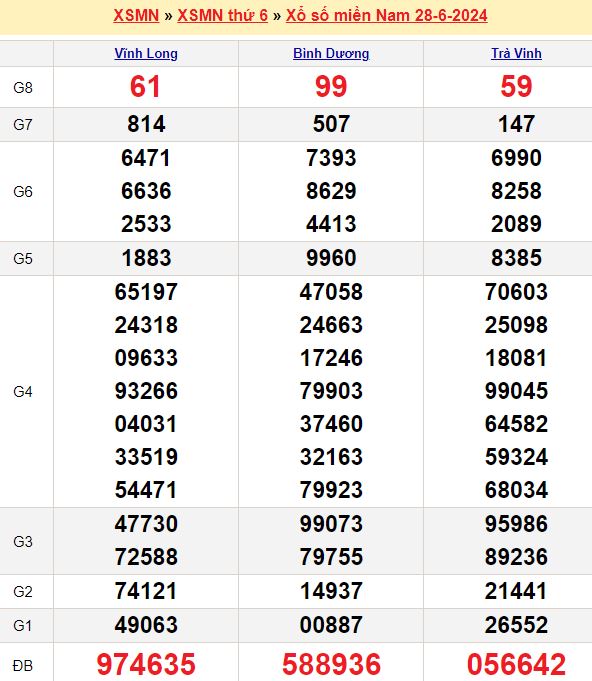Open Xổ số miền Nam 28-6-2024 link
The height and width of the screenshot is (681, 592).
[x=387, y=15]
